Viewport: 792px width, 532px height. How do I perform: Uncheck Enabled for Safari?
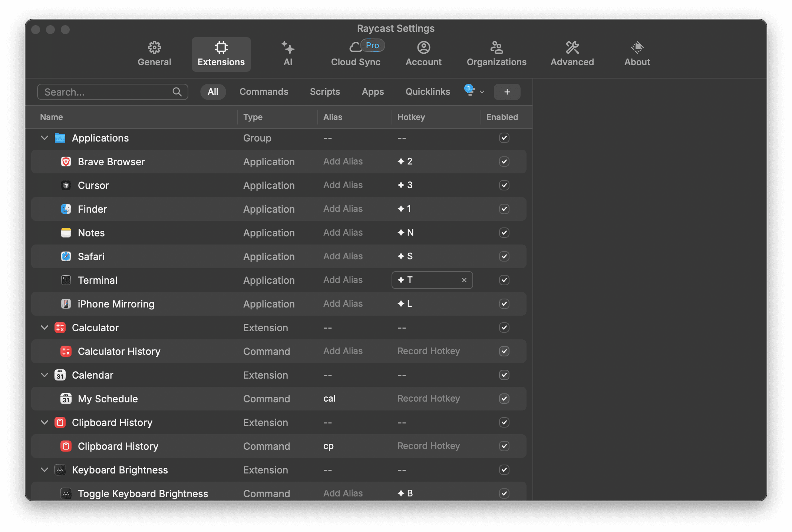pos(504,256)
